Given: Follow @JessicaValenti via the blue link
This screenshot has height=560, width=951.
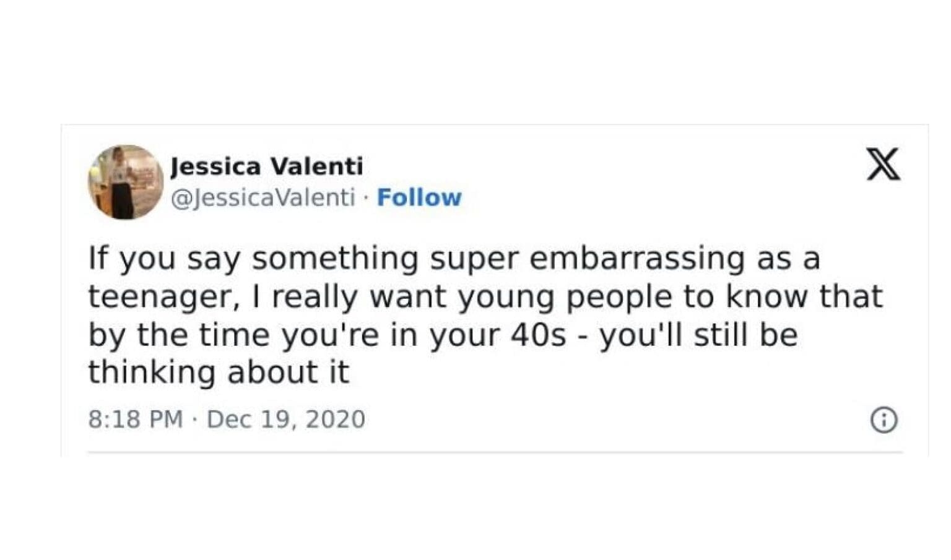Looking at the screenshot, I should [x=420, y=197].
